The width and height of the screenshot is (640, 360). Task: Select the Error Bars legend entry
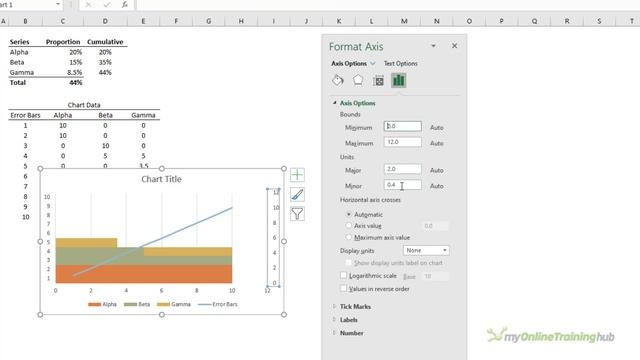click(218, 304)
